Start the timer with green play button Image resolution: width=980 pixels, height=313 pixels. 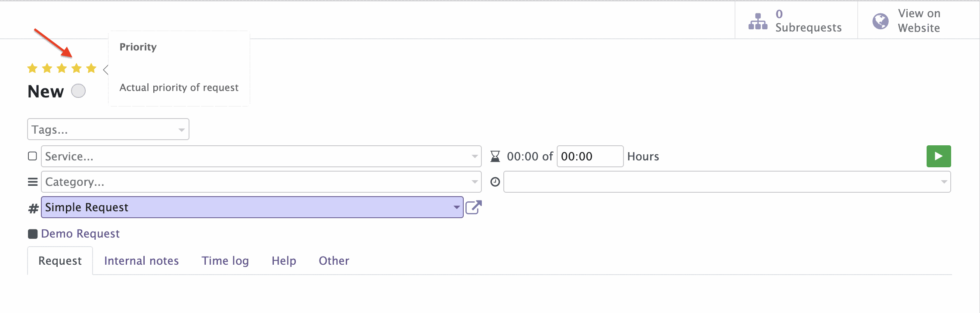coord(939,156)
